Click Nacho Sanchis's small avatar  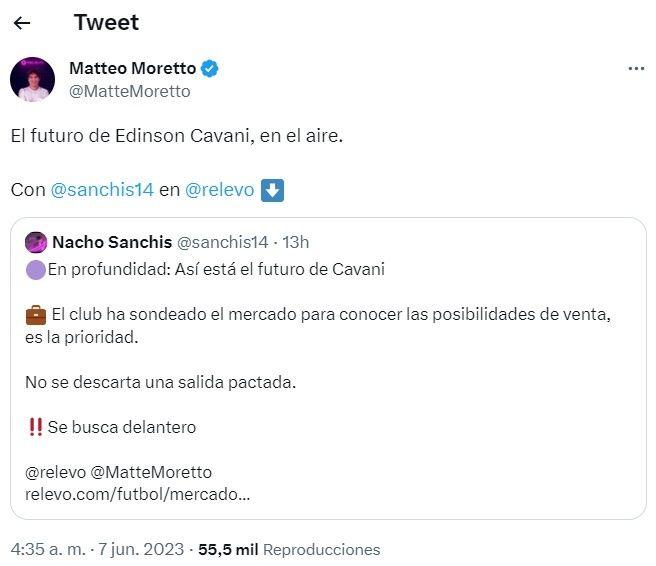click(x=36, y=242)
